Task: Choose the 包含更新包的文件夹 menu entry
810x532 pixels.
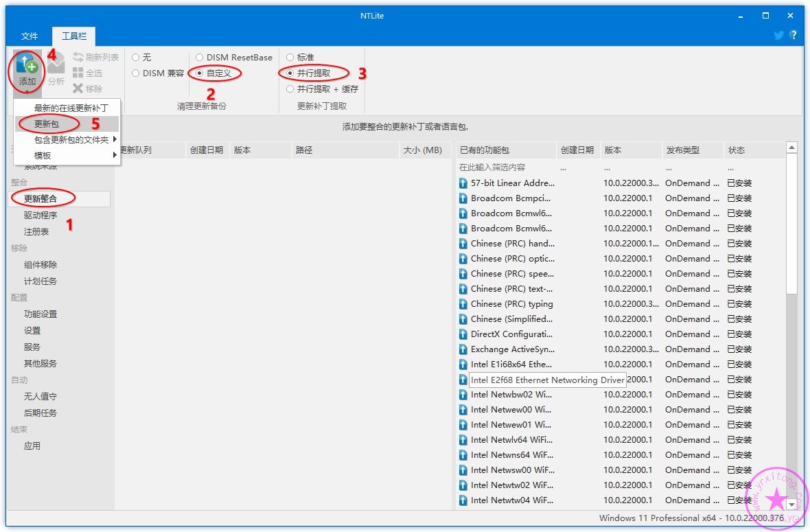Action: click(x=68, y=139)
